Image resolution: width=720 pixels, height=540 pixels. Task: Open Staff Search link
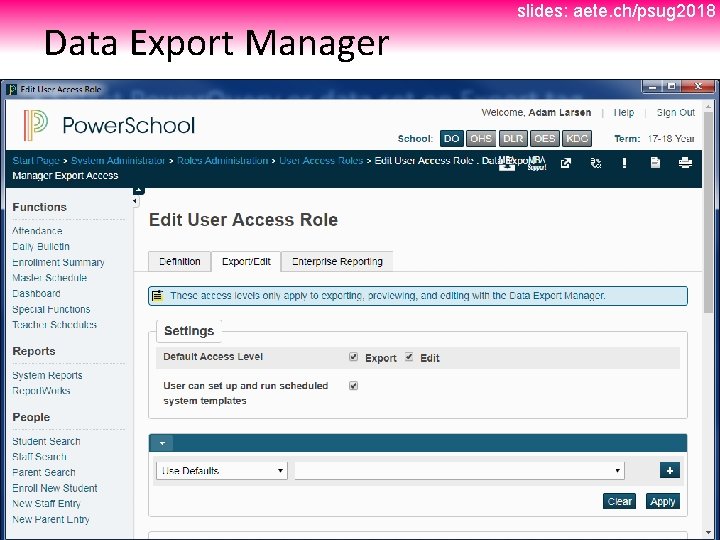[39, 456]
